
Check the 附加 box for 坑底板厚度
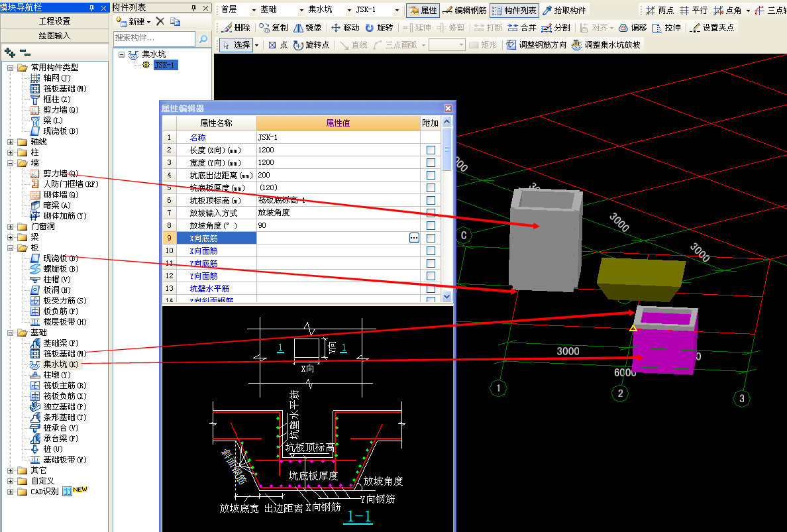431,187
